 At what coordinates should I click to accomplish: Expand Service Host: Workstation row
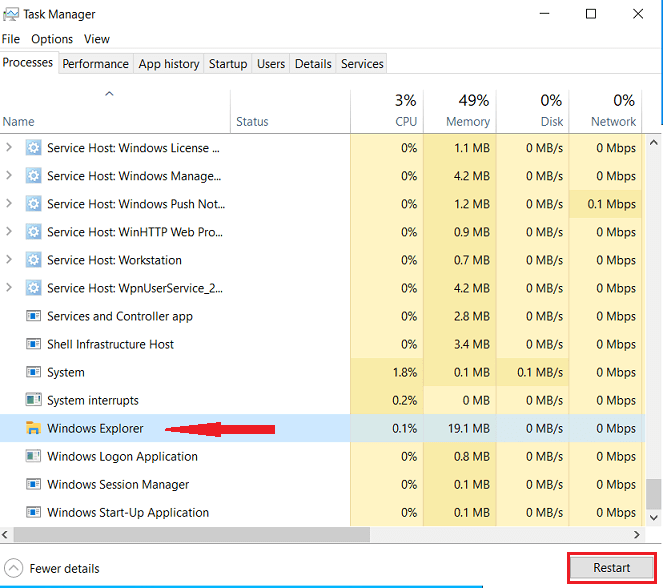[8, 259]
